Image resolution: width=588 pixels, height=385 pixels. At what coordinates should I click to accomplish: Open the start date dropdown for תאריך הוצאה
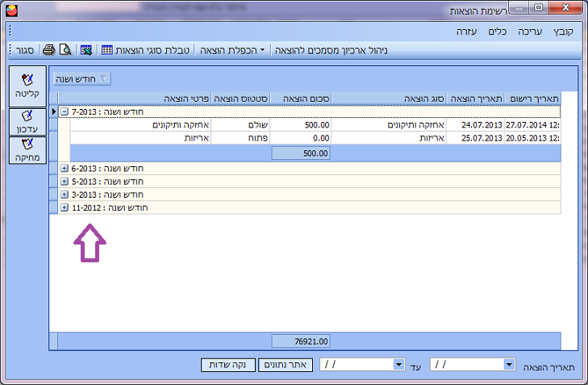[508, 365]
